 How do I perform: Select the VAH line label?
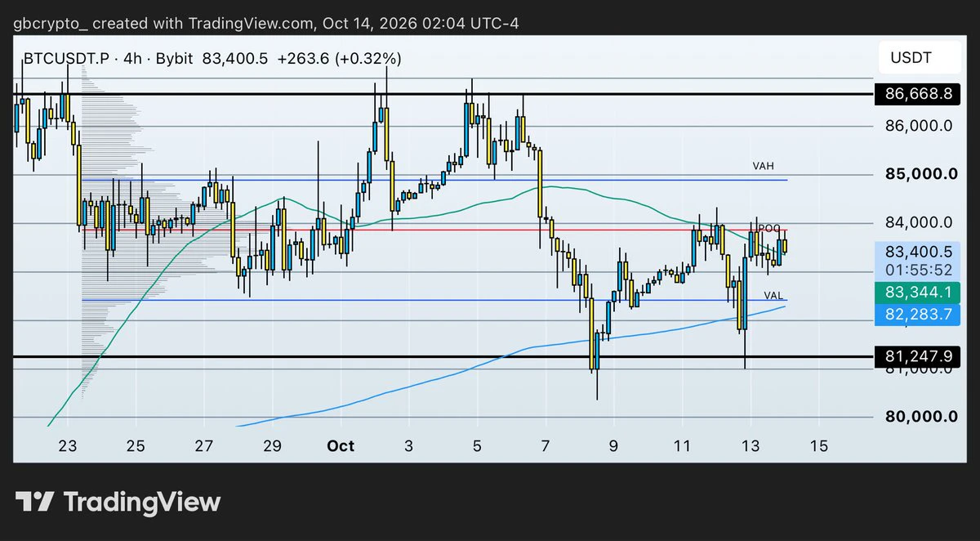pyautogui.click(x=764, y=167)
